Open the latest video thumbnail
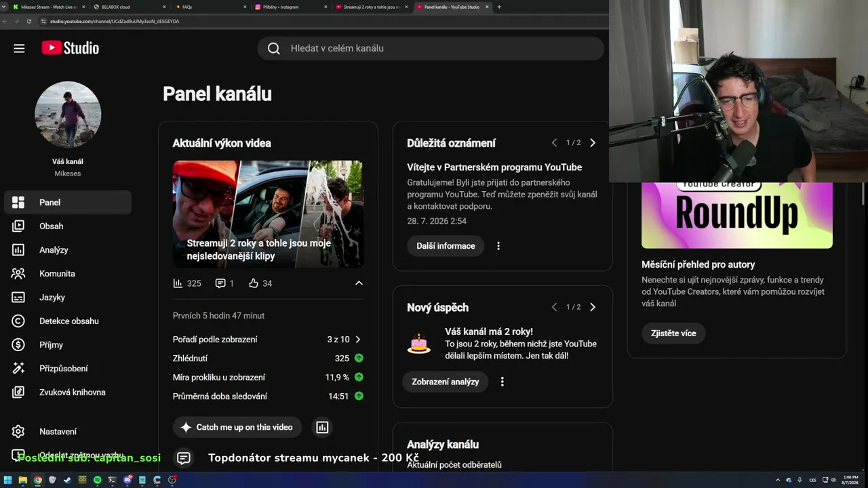The width and height of the screenshot is (868, 488). tap(268, 214)
